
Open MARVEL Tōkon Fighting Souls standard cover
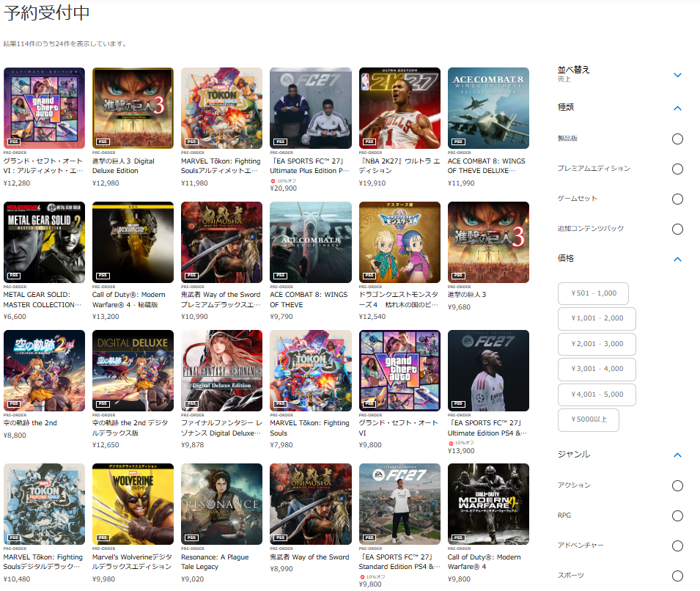click(311, 371)
